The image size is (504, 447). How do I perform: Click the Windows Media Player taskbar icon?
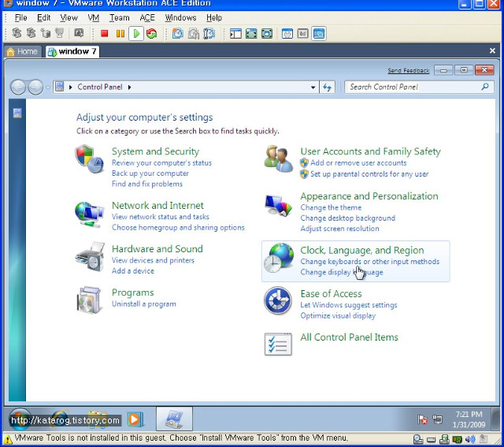135,419
